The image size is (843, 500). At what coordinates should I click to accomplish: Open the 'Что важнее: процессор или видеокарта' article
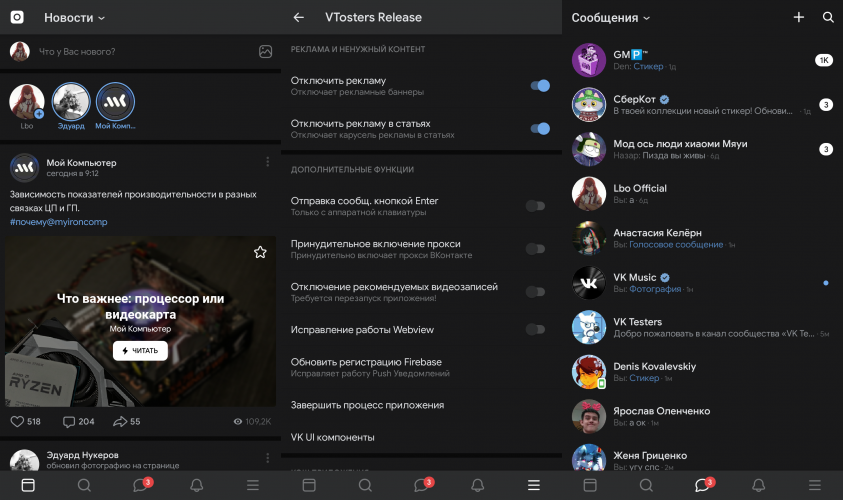pyautogui.click(x=140, y=321)
